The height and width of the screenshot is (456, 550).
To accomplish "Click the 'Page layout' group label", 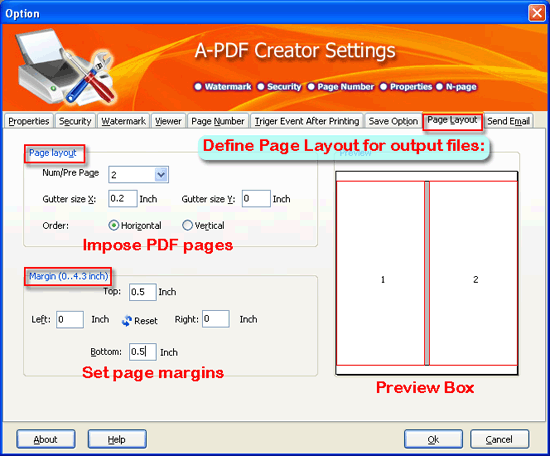I will point(53,153).
